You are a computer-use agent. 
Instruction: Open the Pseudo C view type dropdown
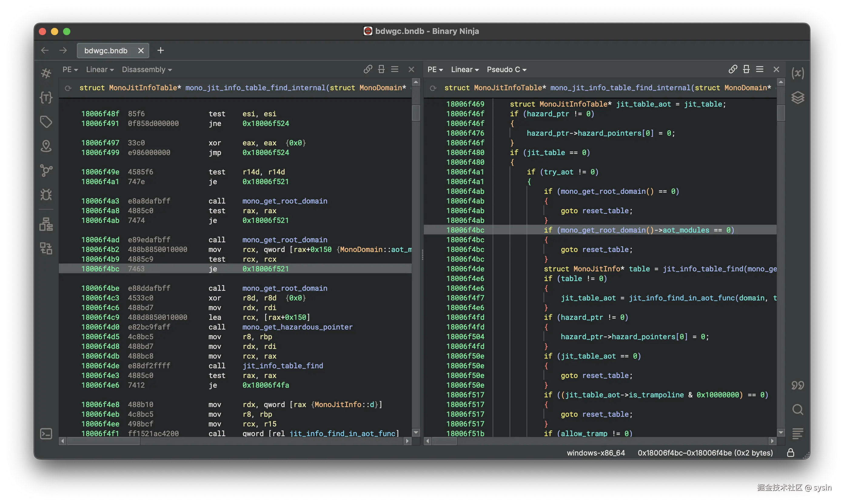point(506,69)
